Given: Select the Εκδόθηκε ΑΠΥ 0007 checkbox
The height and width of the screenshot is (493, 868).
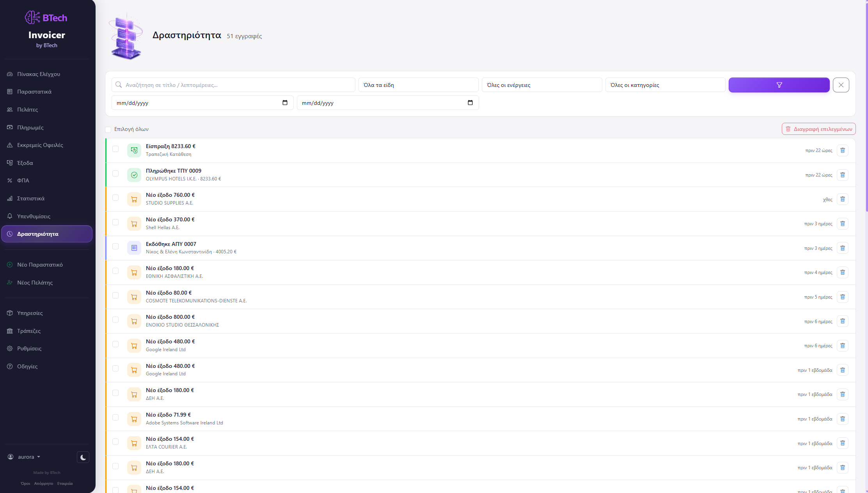Looking at the screenshot, I should click(115, 246).
